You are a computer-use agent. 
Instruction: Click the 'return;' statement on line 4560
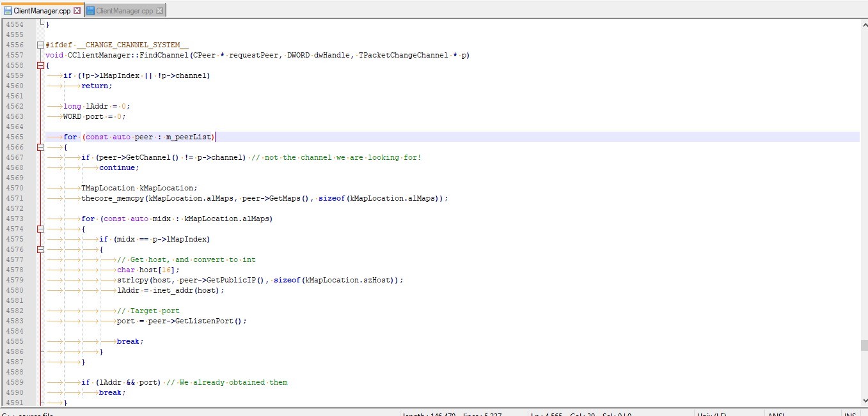pos(97,86)
